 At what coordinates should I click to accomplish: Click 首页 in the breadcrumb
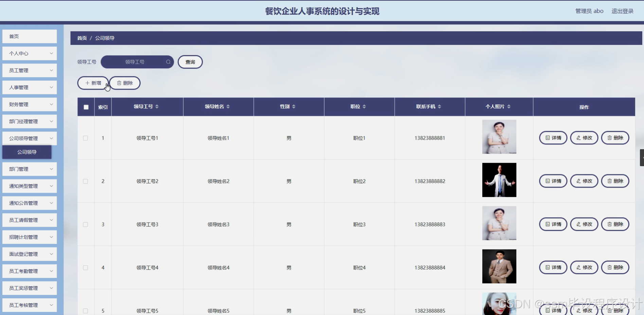click(82, 38)
